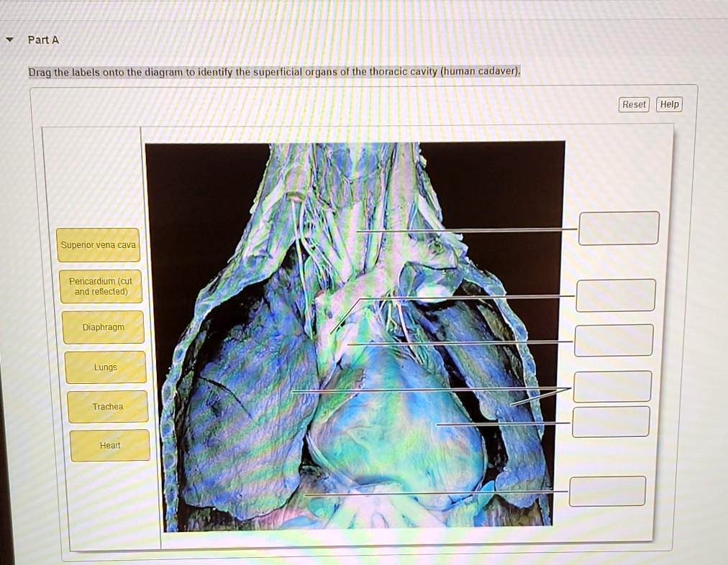Screen dimensions: 728x565
Task: Collapse the Part A section using the arrow
Action: tap(9, 40)
